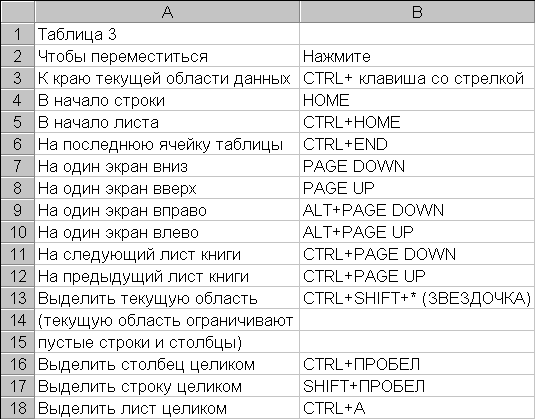The width and height of the screenshot is (535, 419).
Task: Click cell 'PAGE DOWN' in row 7
Action: pyautogui.click(x=417, y=166)
